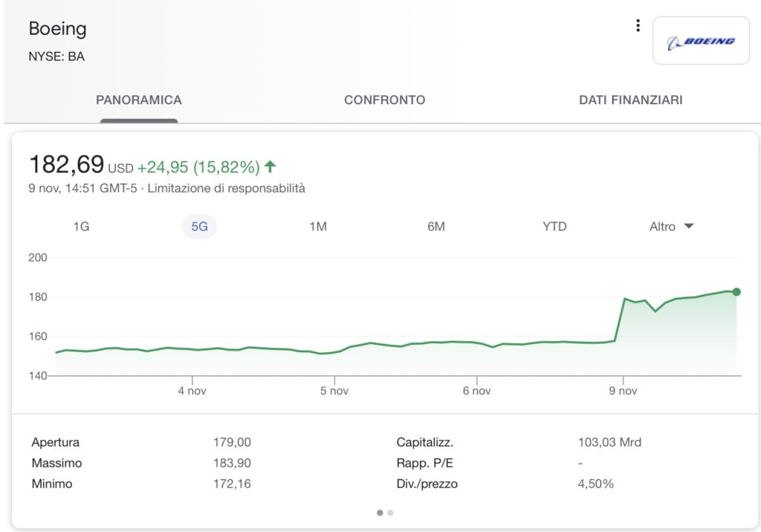This screenshot has height=532, width=761.
Task: Click the 6 nov axis label
Action: (x=476, y=392)
